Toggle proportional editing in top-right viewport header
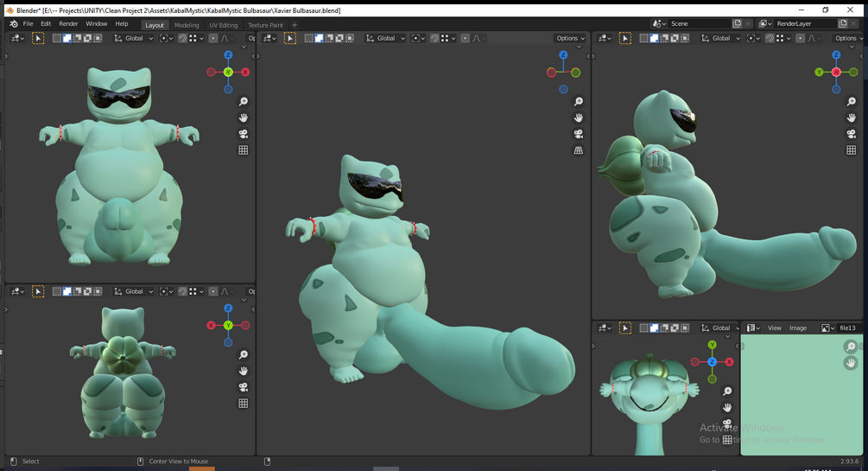This screenshot has height=471, width=868. pyautogui.click(x=800, y=38)
